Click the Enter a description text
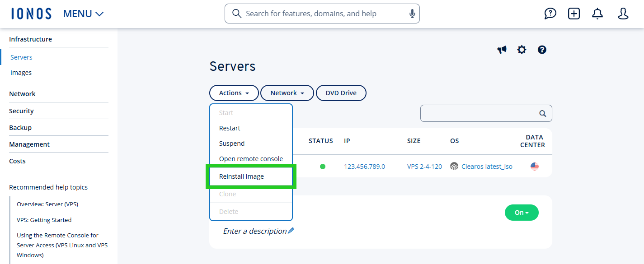Viewport: 644px width, 264px height. [255, 231]
